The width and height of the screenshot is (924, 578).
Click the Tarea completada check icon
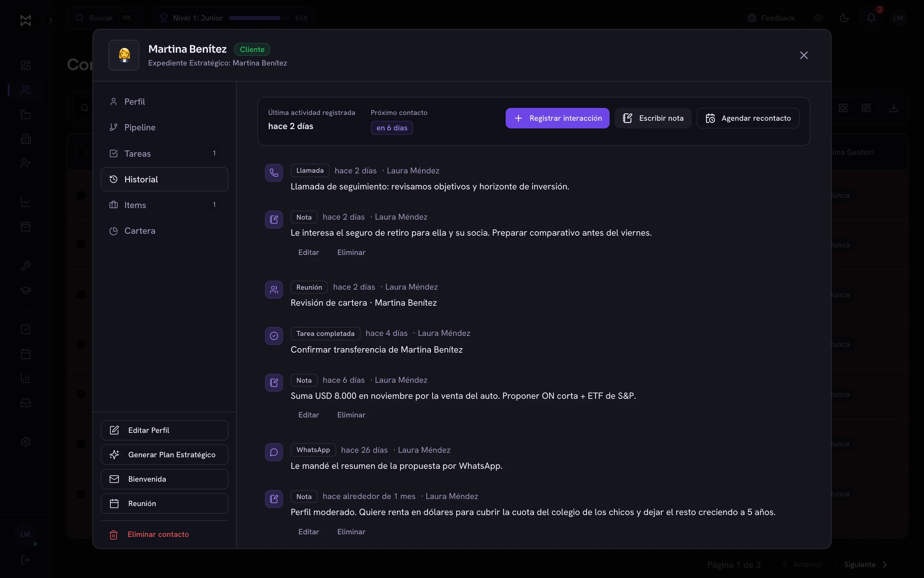(274, 336)
